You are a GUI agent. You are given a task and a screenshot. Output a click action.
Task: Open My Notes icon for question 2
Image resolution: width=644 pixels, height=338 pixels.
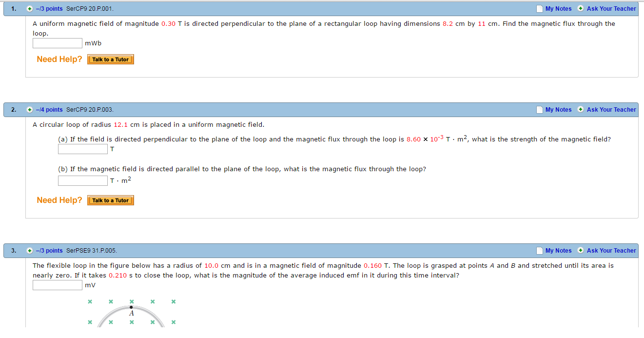(539, 110)
